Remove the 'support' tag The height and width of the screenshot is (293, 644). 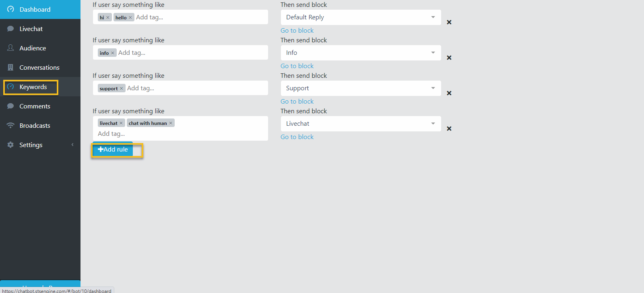(x=122, y=88)
